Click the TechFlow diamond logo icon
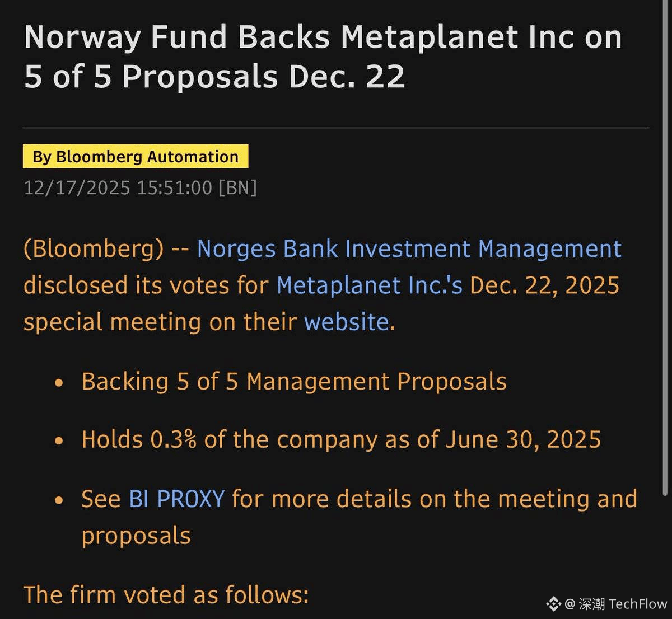672x619 pixels. pos(553,604)
